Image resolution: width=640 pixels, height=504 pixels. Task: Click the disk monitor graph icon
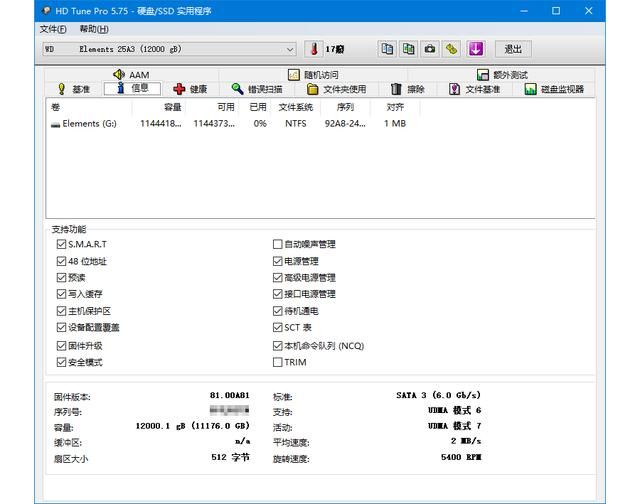click(x=530, y=89)
